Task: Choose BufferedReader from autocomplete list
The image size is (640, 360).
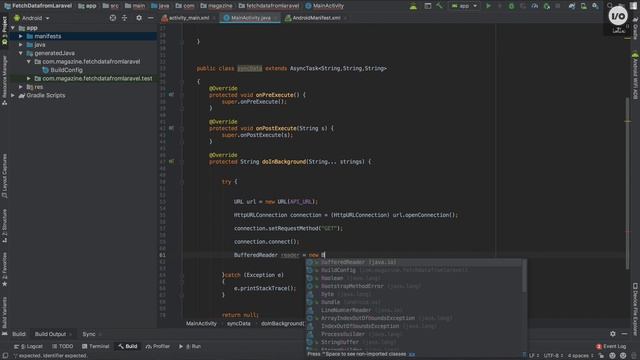Action: pyautogui.click(x=414, y=262)
